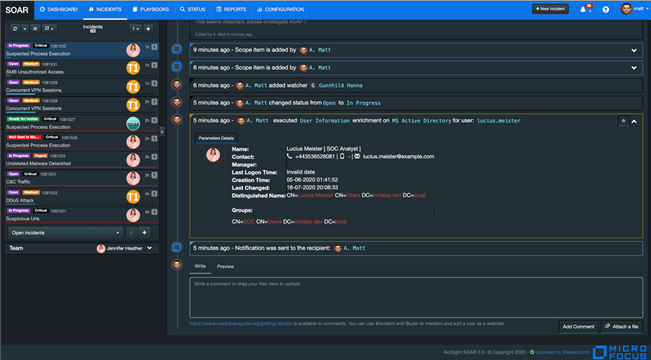651x360 pixels.
Task: Select the Write comment tab
Action: pyautogui.click(x=200, y=266)
